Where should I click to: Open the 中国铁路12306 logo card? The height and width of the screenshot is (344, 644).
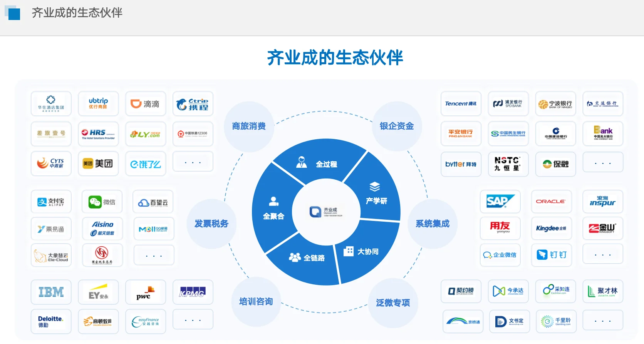193,134
